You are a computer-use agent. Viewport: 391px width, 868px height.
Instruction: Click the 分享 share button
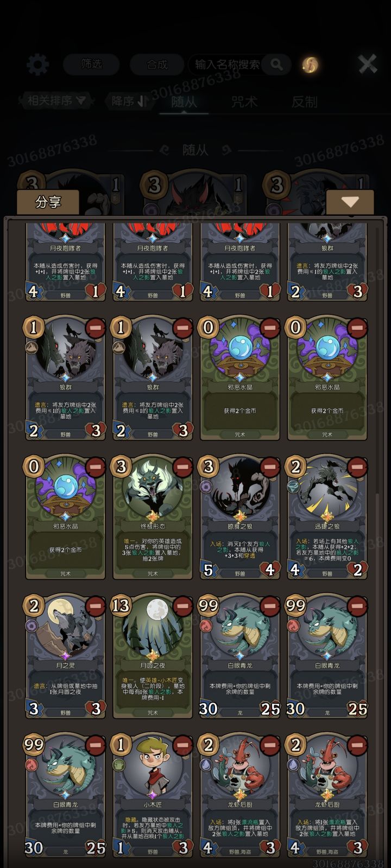48,202
